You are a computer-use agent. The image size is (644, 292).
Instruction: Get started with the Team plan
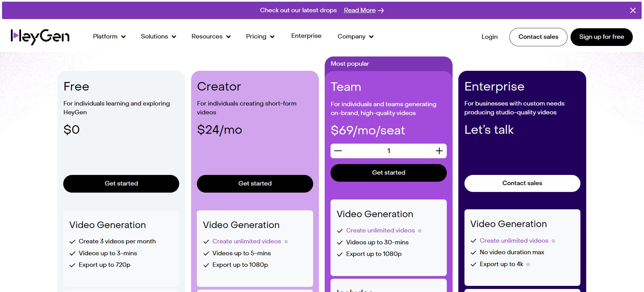click(x=389, y=173)
